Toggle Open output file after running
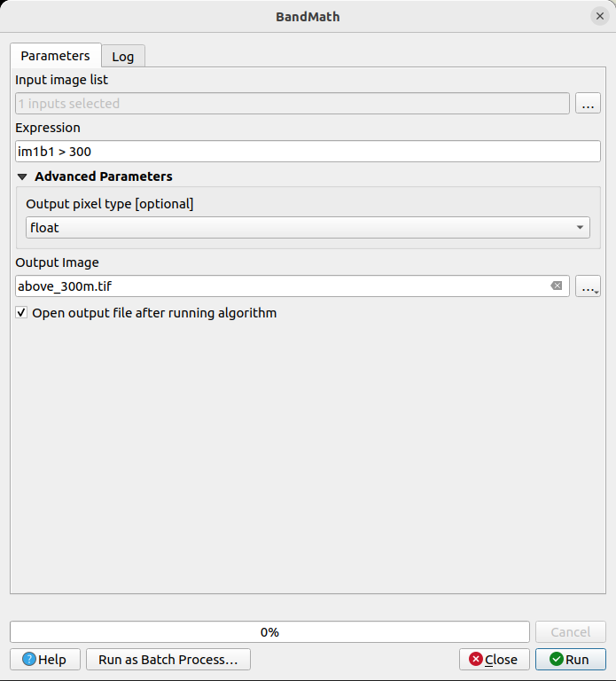The image size is (616, 681). 21,312
